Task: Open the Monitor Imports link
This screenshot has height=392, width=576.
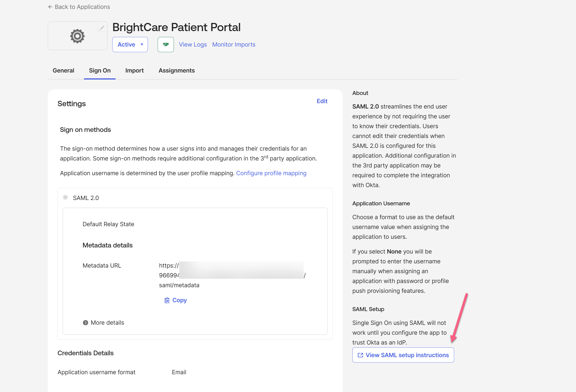Action: click(233, 45)
